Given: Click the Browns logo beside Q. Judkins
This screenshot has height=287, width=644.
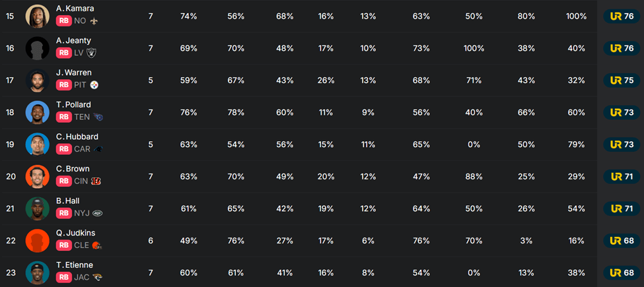Looking at the screenshot, I should point(98,245).
